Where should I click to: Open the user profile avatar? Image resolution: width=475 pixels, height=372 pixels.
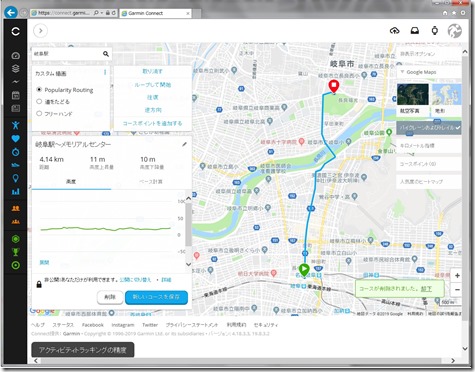pos(455,31)
